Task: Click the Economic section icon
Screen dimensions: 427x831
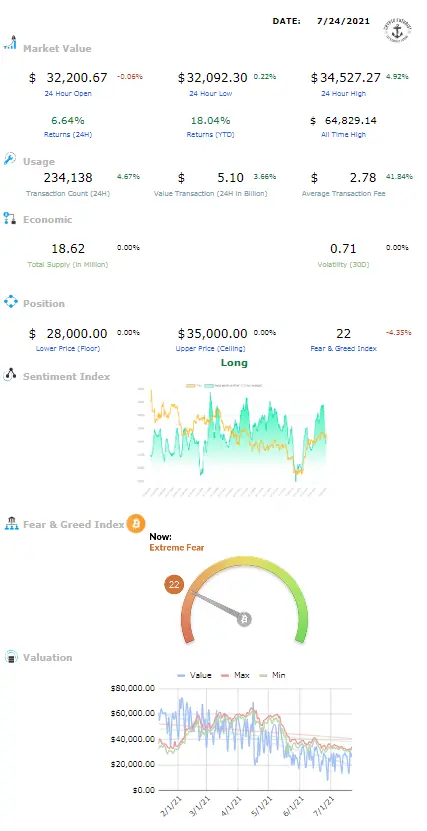Action: (x=10, y=218)
